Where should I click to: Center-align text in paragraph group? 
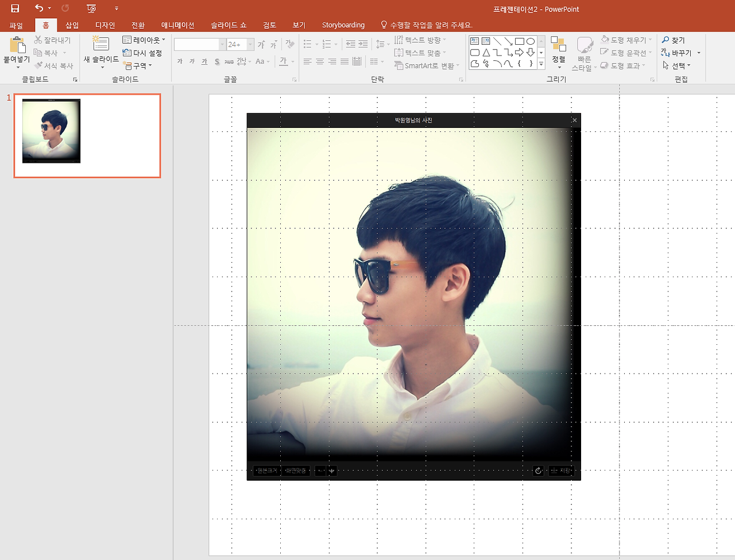[x=320, y=61]
